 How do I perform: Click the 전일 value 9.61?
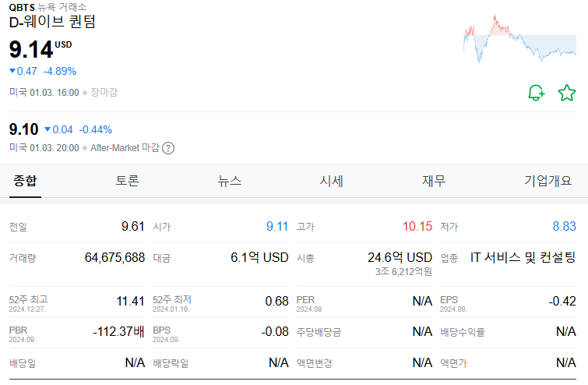132,226
